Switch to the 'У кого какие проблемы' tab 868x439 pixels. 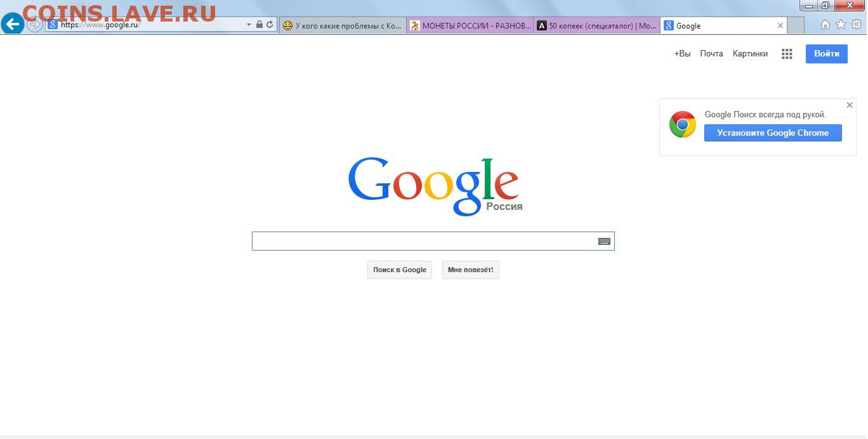point(343,25)
